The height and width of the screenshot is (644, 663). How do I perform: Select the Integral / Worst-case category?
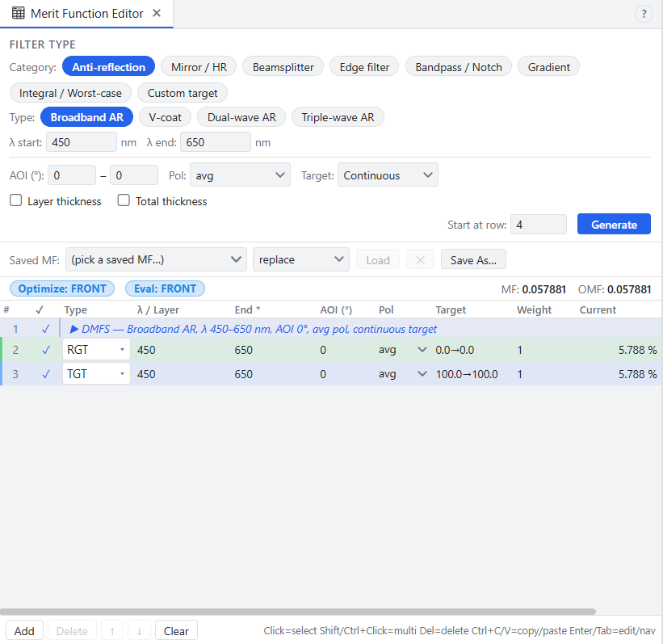point(70,93)
